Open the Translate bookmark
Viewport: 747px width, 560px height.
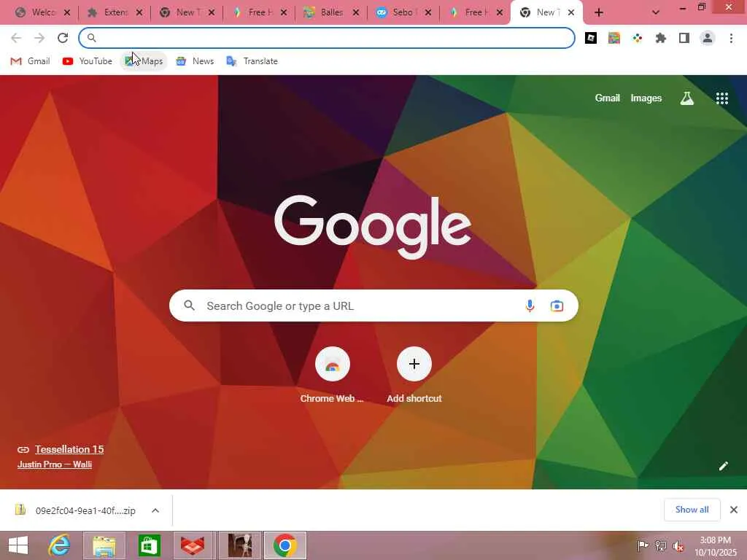(252, 61)
